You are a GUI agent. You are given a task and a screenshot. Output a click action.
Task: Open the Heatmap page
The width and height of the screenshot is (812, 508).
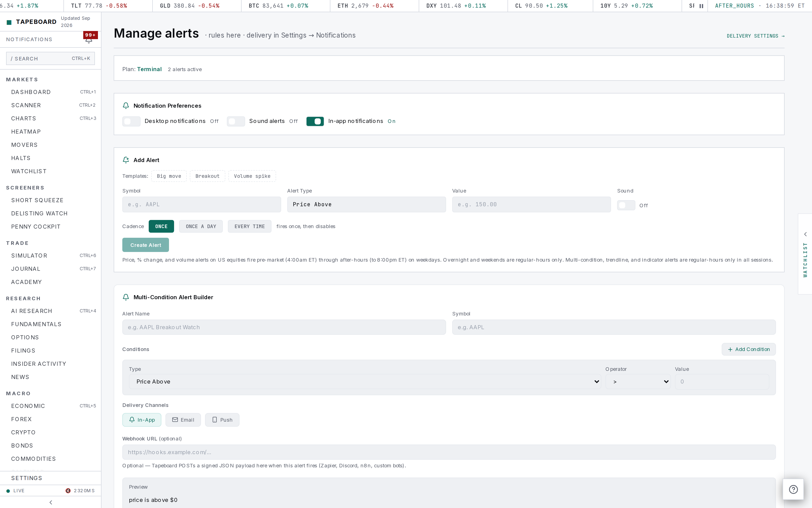coord(51,132)
